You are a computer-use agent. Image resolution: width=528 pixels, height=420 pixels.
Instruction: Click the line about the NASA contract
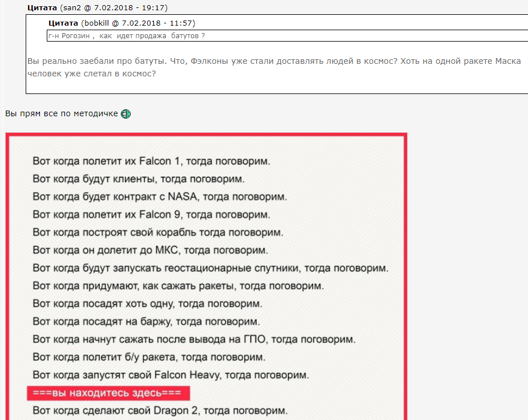pyautogui.click(x=160, y=197)
